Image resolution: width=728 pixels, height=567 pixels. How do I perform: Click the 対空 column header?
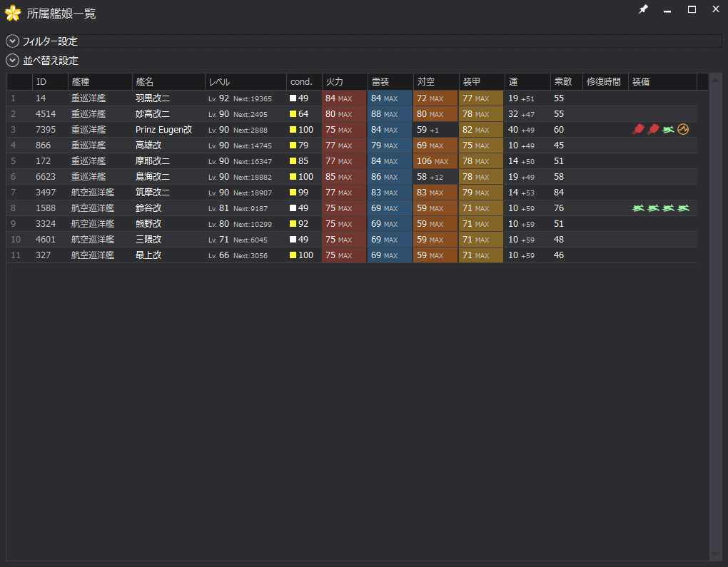pos(436,82)
